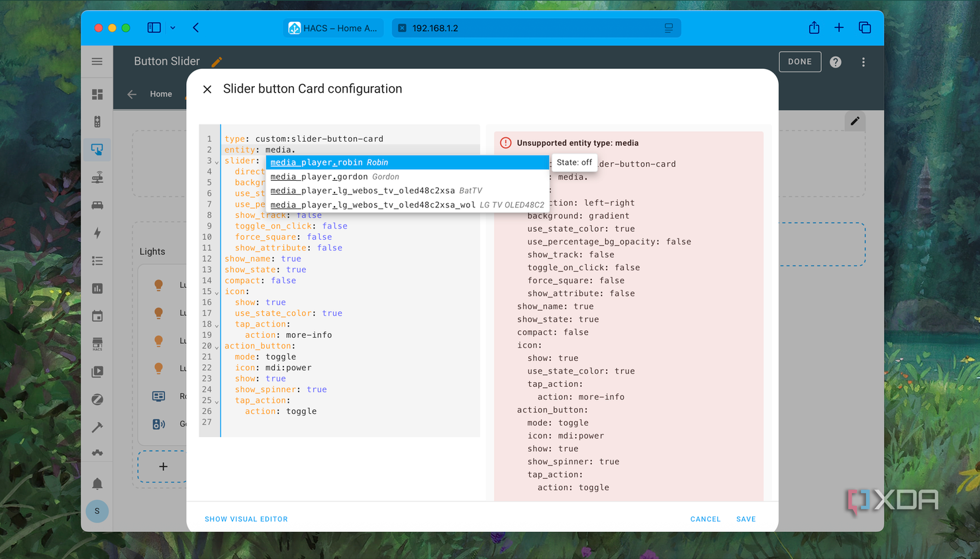Screen dimensions: 980x559
Task: Select media_player.gordon autocomplete suggestion
Action: [x=407, y=177]
